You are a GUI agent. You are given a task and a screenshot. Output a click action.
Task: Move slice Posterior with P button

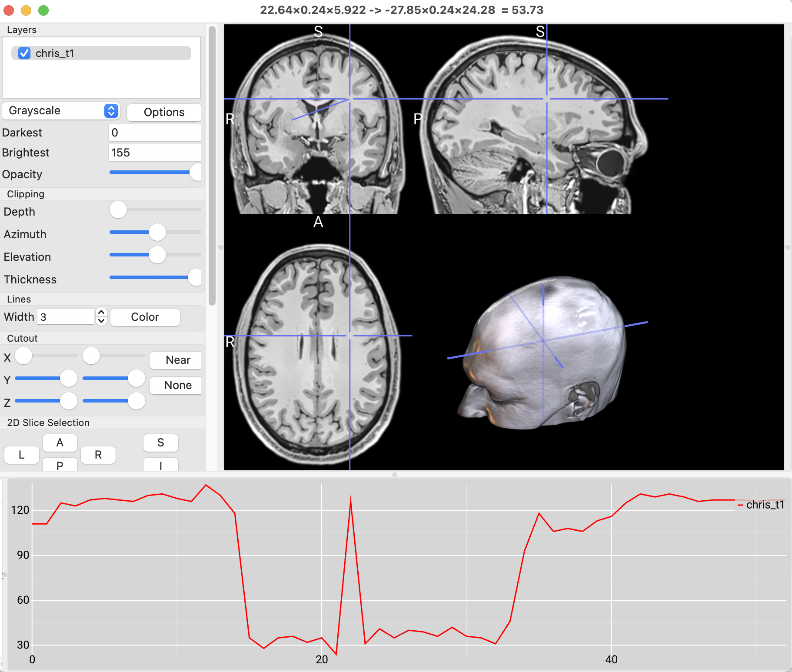[60, 465]
